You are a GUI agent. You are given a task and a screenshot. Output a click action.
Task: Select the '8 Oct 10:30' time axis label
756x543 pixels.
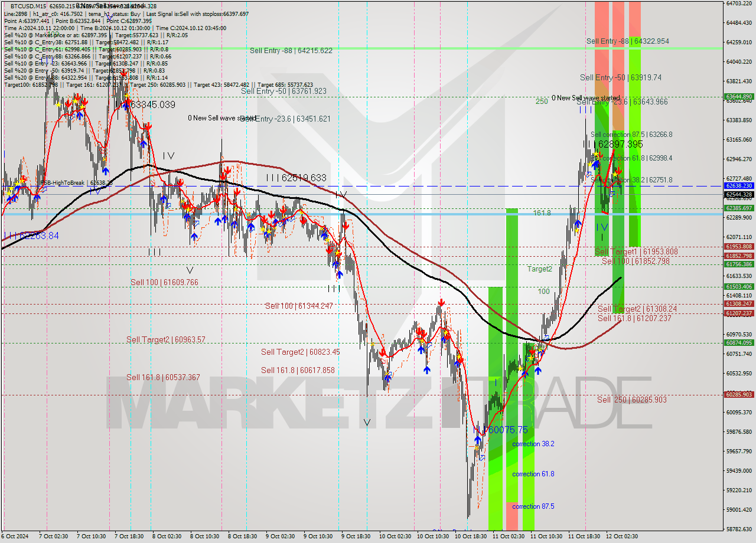tap(205, 537)
